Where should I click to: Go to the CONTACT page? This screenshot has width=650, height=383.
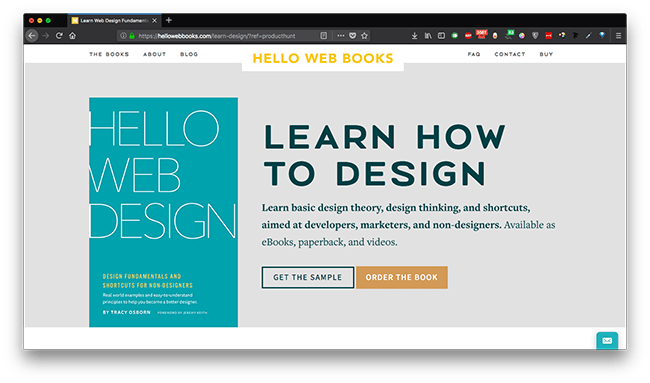(x=510, y=54)
